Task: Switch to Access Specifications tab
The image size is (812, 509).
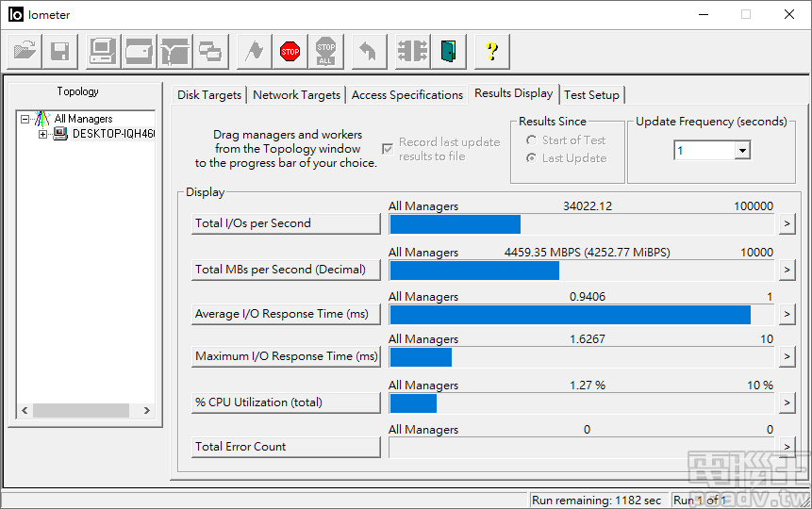Action: point(407,95)
